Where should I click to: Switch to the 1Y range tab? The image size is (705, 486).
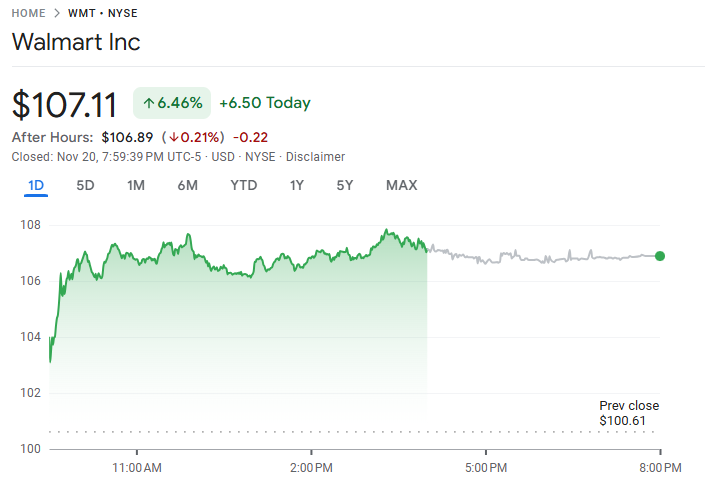point(297,185)
